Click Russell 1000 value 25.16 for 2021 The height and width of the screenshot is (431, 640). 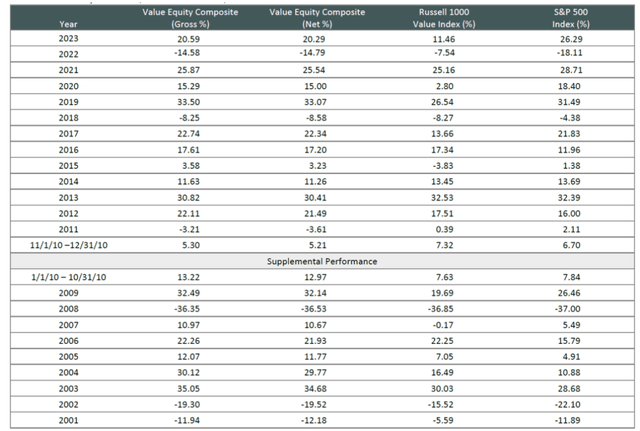(x=444, y=70)
